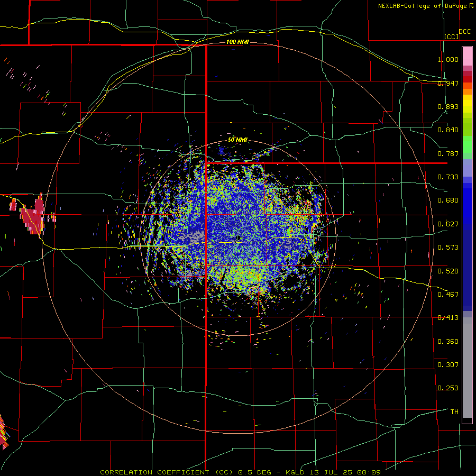476x476 pixels.
Task: Select the 50 NMI range ring label
Action: pyautogui.click(x=237, y=140)
